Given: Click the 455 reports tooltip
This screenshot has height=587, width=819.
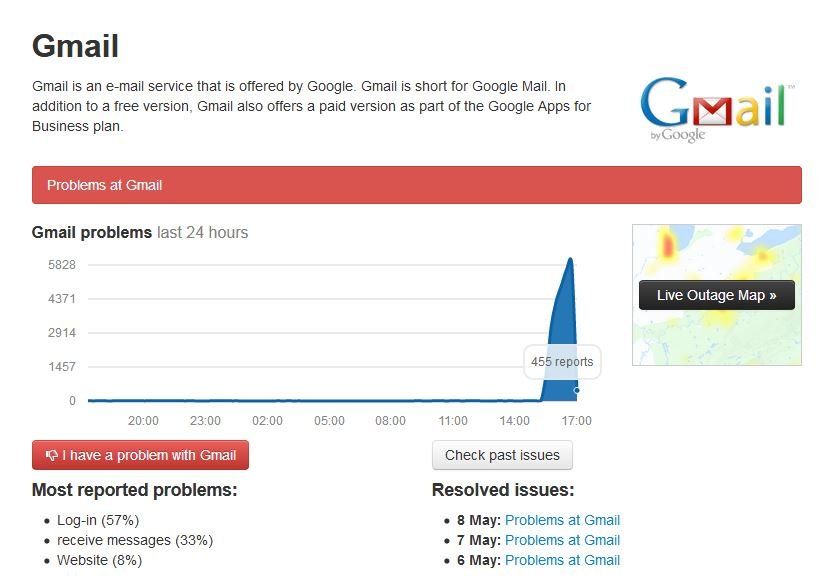Looking at the screenshot, I should pyautogui.click(x=562, y=361).
